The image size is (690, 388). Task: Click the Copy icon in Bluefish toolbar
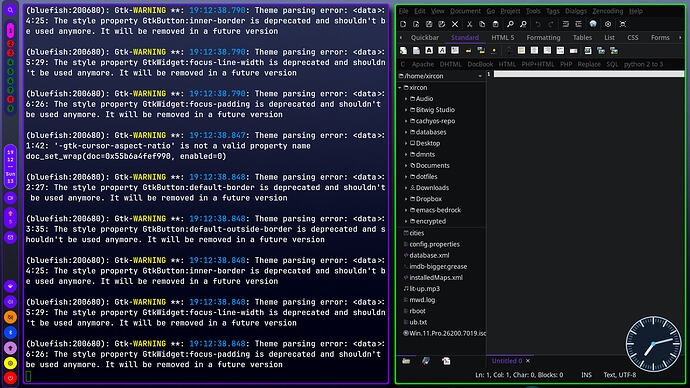point(482,24)
